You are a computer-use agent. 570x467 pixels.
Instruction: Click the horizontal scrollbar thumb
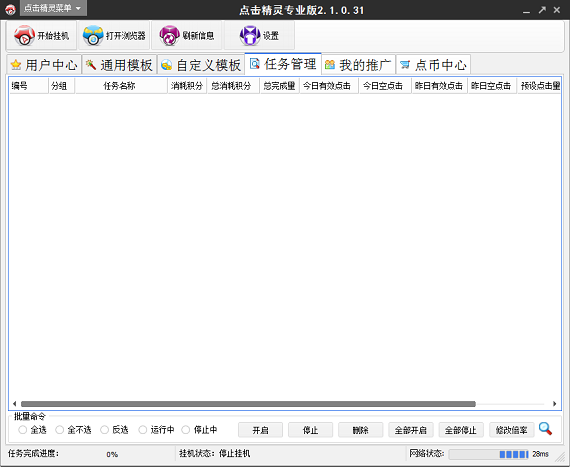coord(248,404)
